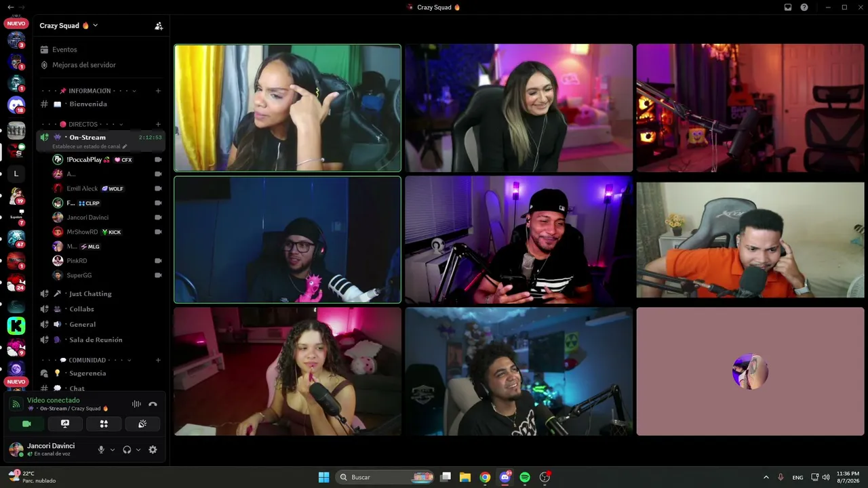The width and height of the screenshot is (868, 488).
Task: Open the server icon with badge 24
Action: click(x=16, y=282)
